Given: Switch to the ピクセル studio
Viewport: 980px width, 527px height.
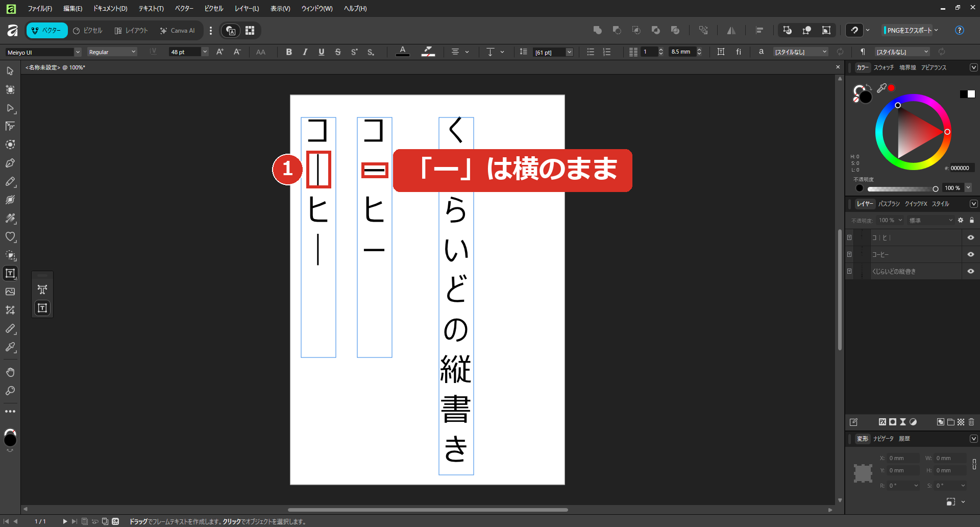Looking at the screenshot, I should pyautogui.click(x=88, y=31).
